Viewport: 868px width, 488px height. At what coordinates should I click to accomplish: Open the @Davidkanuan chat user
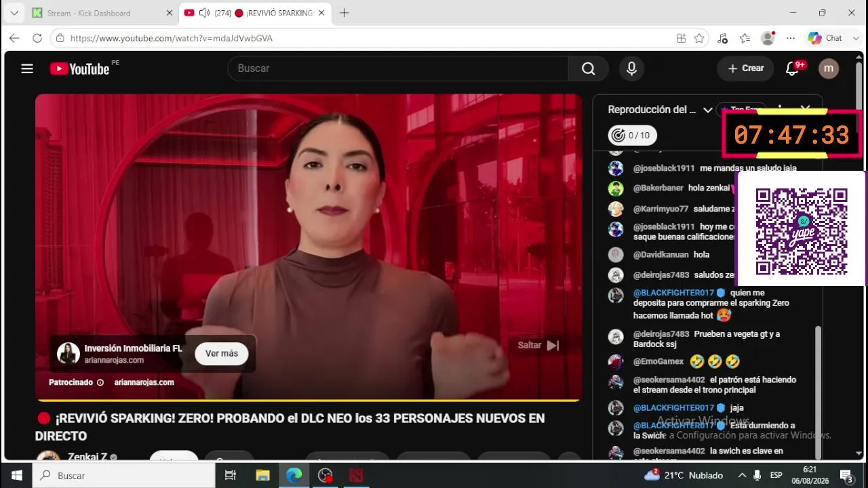660,255
